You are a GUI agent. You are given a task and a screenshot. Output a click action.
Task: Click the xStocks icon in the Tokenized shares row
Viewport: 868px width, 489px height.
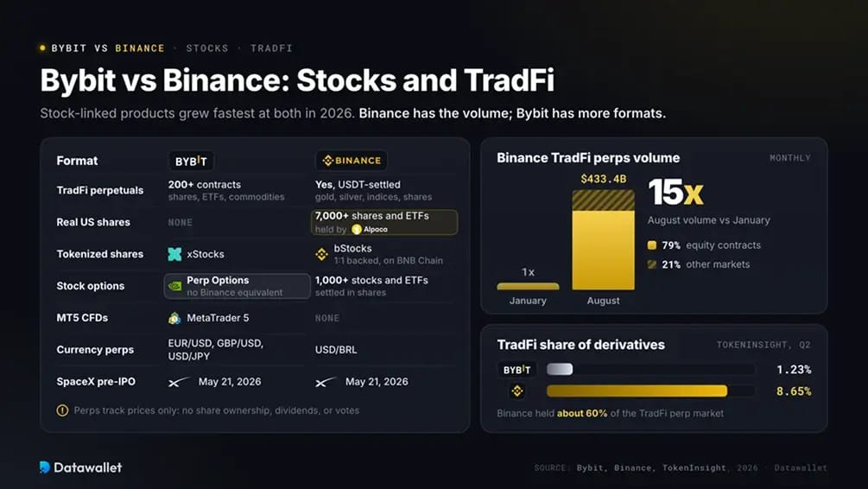click(x=174, y=254)
